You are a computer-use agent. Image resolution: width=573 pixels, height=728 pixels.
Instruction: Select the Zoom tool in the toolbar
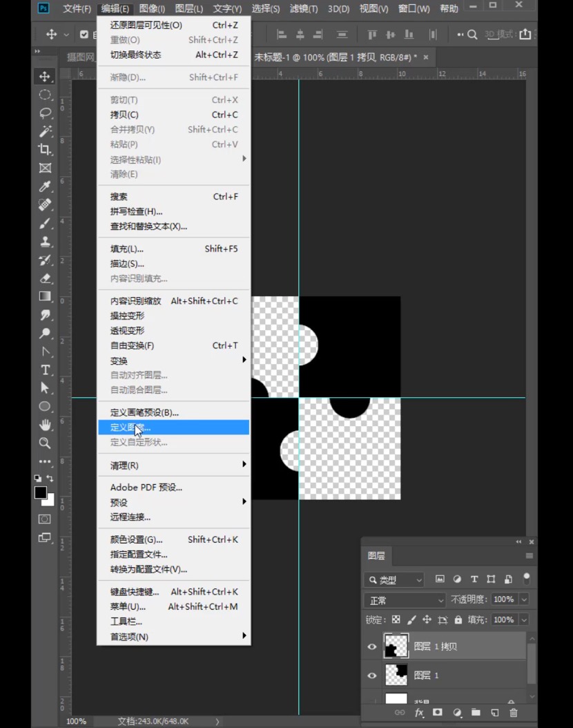tap(46, 443)
